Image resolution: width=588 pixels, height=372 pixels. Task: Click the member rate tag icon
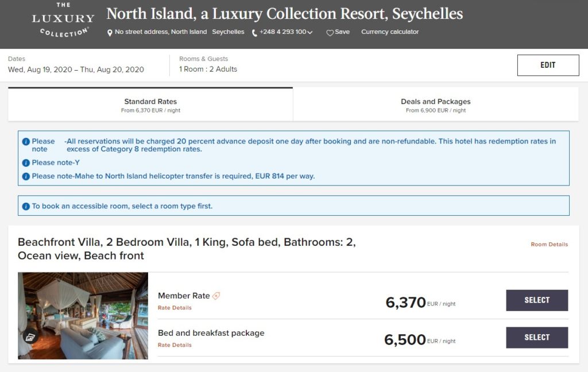[216, 296]
